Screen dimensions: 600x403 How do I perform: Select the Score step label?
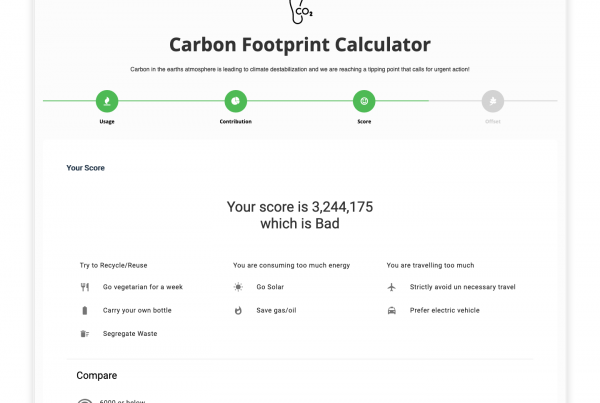tap(364, 121)
